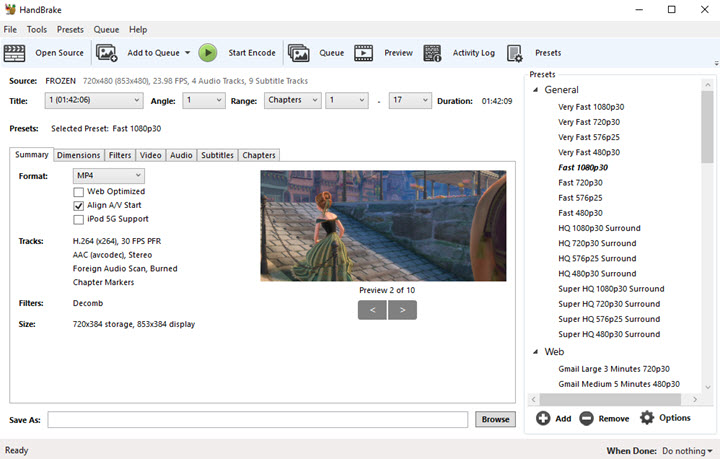The height and width of the screenshot is (459, 720).
Task: Enable iPod 5G Support checkbox
Action: pyautogui.click(x=79, y=219)
